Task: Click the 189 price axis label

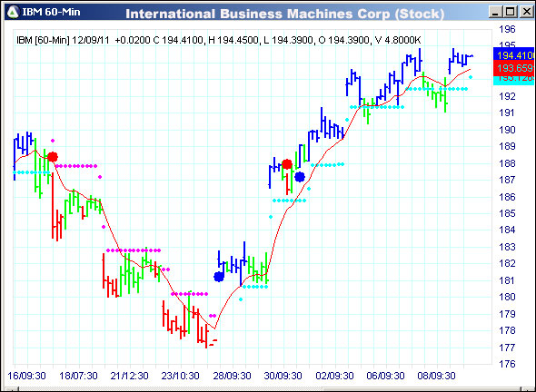Action: [507, 146]
